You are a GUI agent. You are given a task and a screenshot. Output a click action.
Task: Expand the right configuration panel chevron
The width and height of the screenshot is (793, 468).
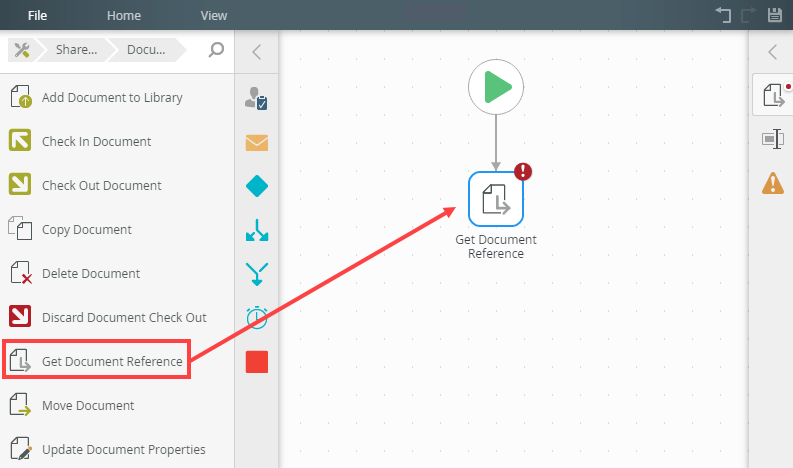772,52
